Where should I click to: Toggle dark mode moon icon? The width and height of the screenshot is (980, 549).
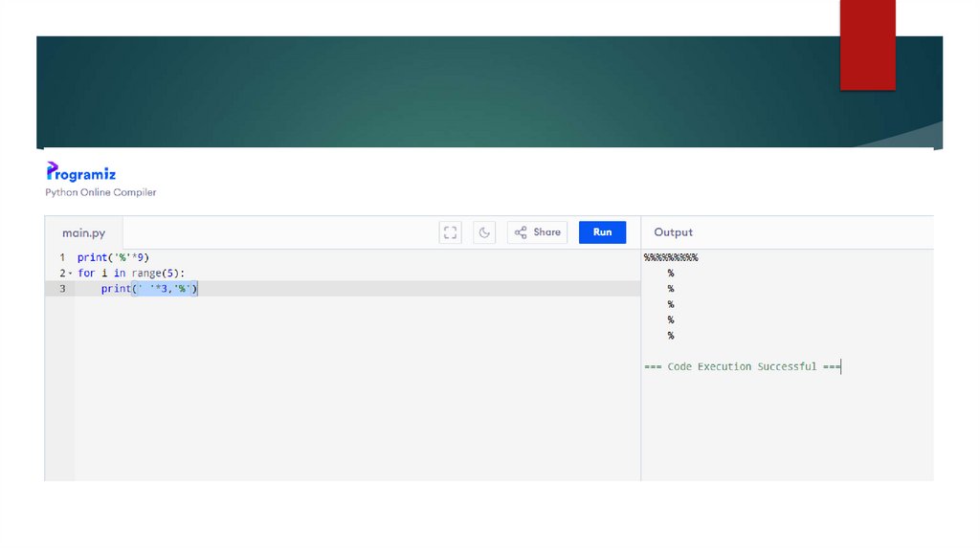pyautogui.click(x=484, y=232)
